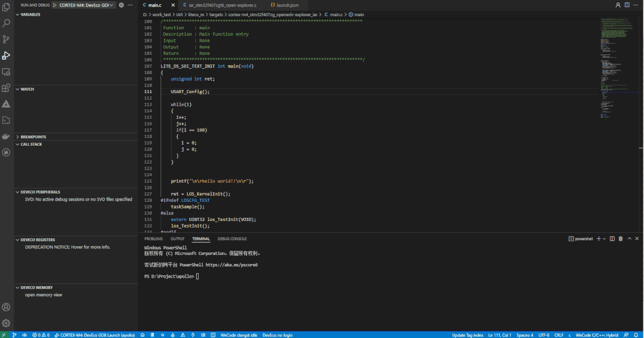
Task: Open Source Control view in activity bar
Action: pos(6,39)
